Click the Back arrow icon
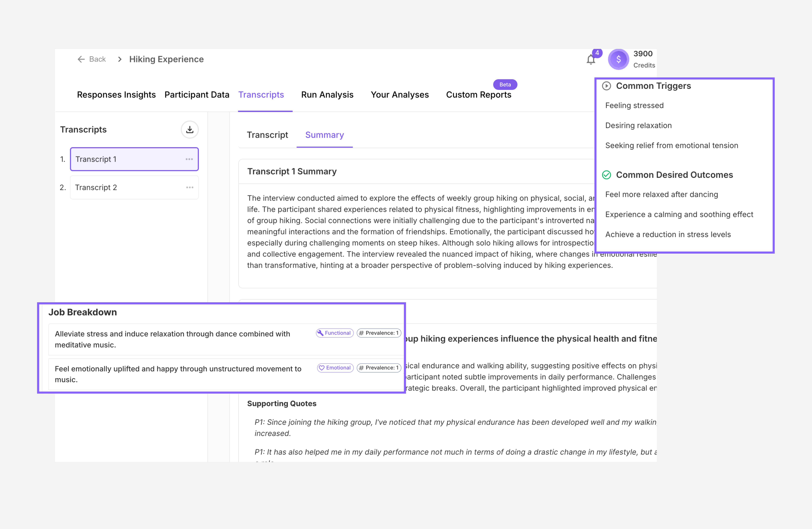Image resolution: width=812 pixels, height=529 pixels. 81,59
